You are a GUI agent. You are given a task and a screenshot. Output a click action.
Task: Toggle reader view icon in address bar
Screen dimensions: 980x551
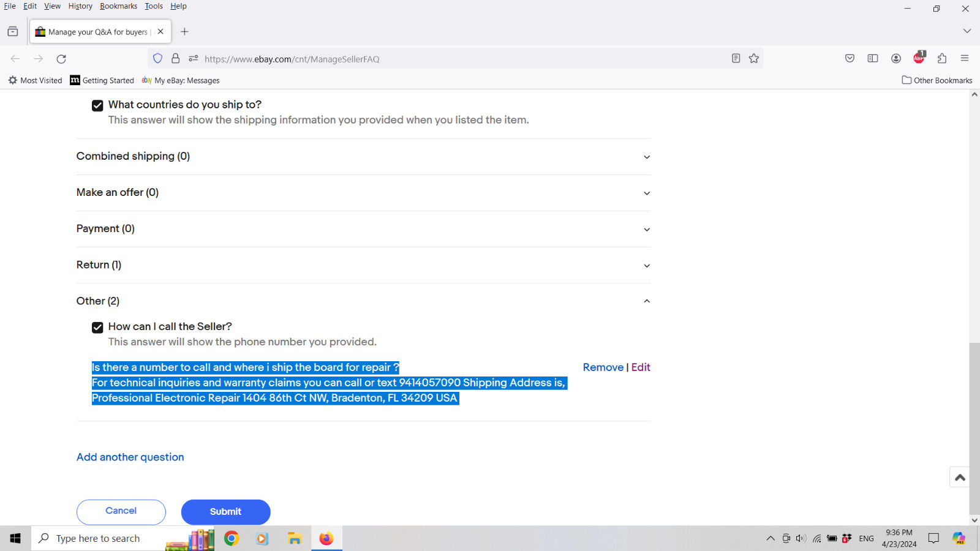(x=736, y=58)
